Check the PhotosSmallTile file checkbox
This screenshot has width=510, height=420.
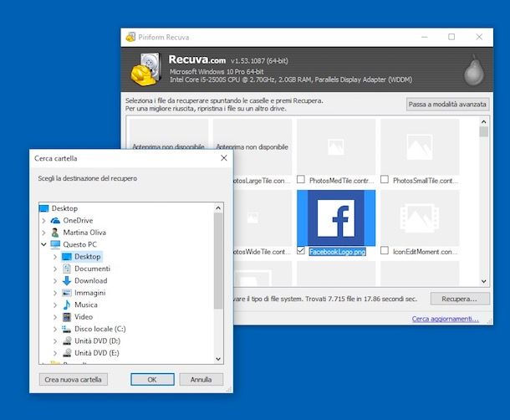[x=385, y=179]
